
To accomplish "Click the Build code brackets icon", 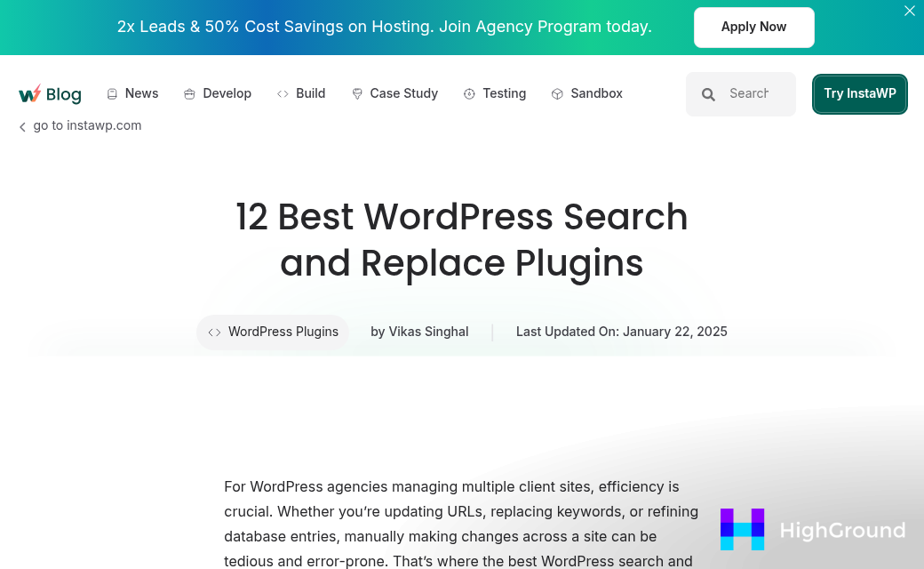I will tap(283, 92).
